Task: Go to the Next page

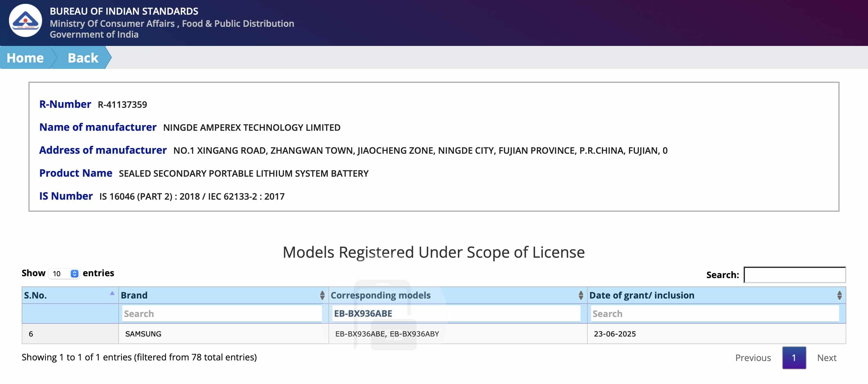Action: (827, 358)
